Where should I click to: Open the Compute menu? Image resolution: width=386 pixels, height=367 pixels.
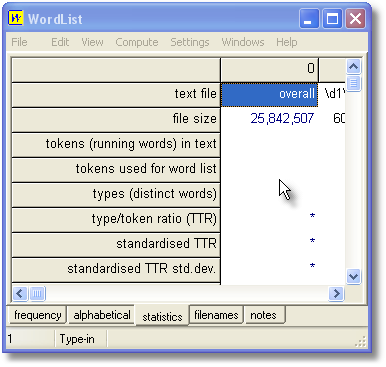(x=137, y=42)
